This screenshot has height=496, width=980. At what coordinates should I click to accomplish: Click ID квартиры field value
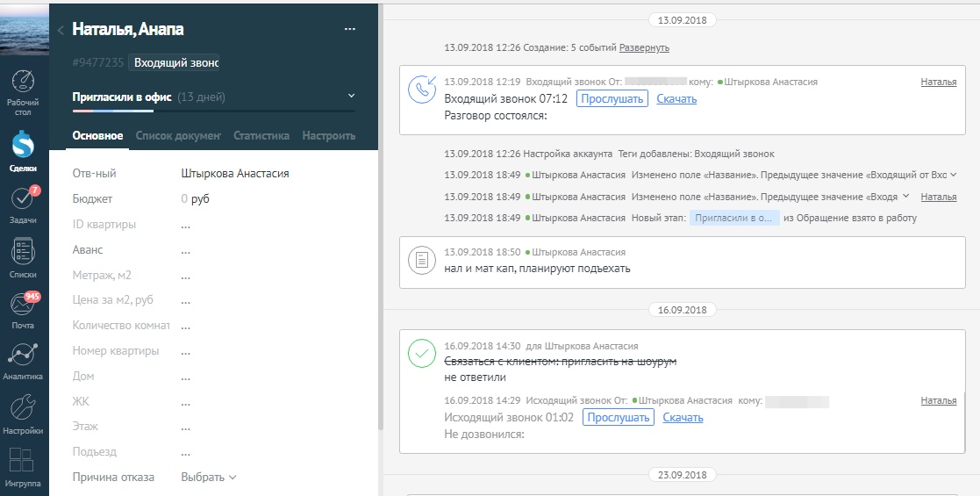[186, 225]
